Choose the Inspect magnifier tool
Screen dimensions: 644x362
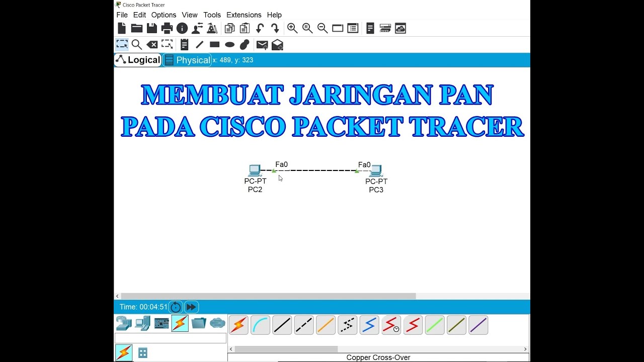tap(137, 45)
